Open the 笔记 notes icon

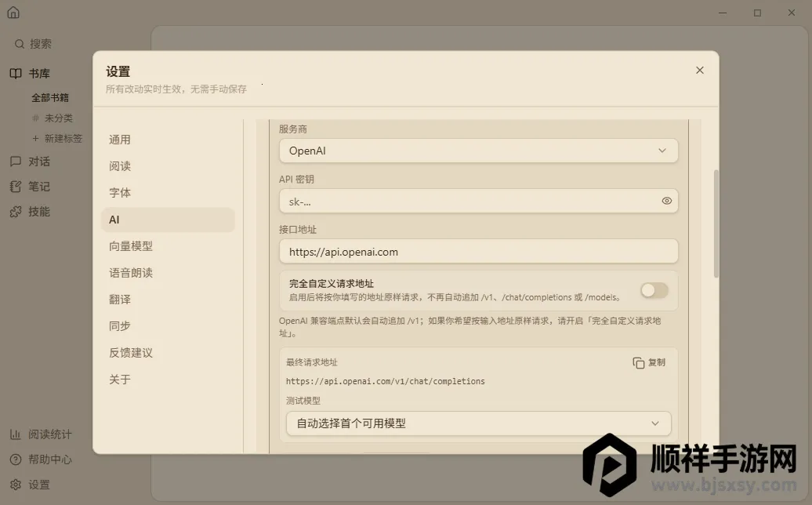tap(16, 187)
